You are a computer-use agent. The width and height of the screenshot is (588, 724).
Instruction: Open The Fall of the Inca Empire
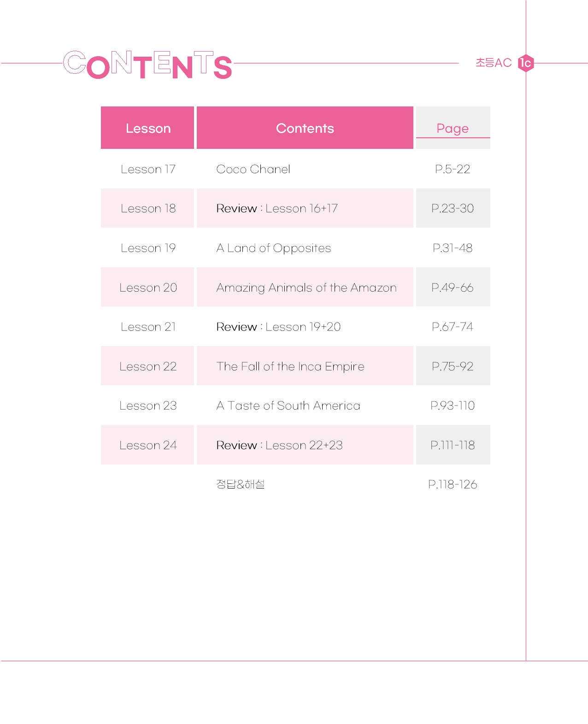[x=290, y=366]
